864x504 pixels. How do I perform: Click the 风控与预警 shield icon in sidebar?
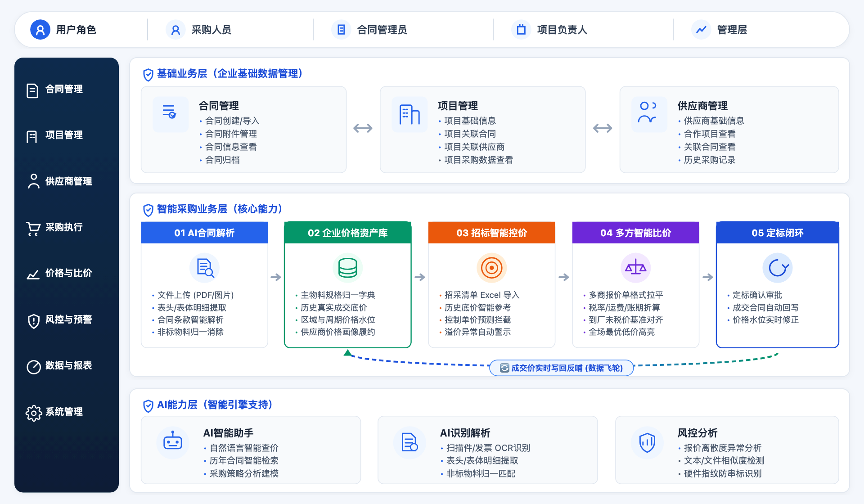click(33, 320)
